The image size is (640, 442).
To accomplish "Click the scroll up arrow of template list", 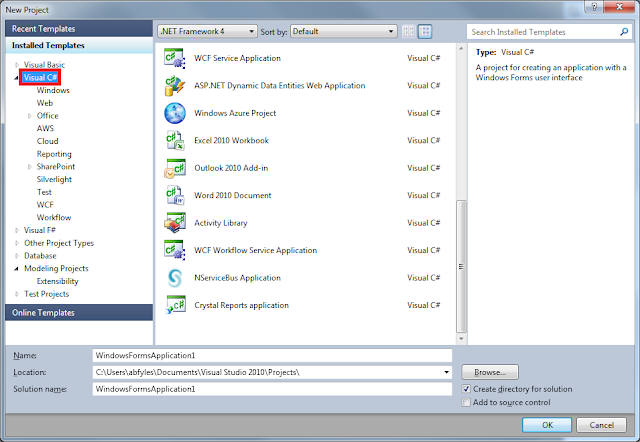I will click(461, 49).
